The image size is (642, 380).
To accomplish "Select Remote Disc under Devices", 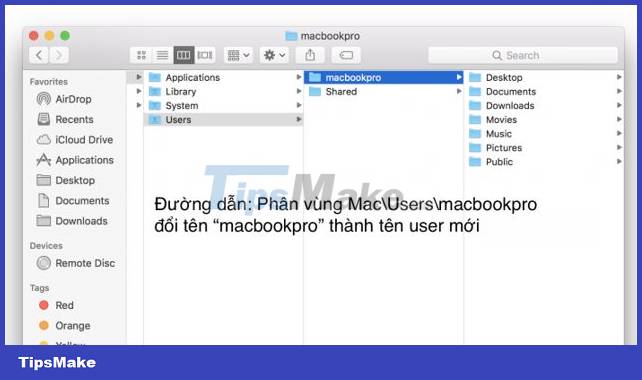I will 76,263.
